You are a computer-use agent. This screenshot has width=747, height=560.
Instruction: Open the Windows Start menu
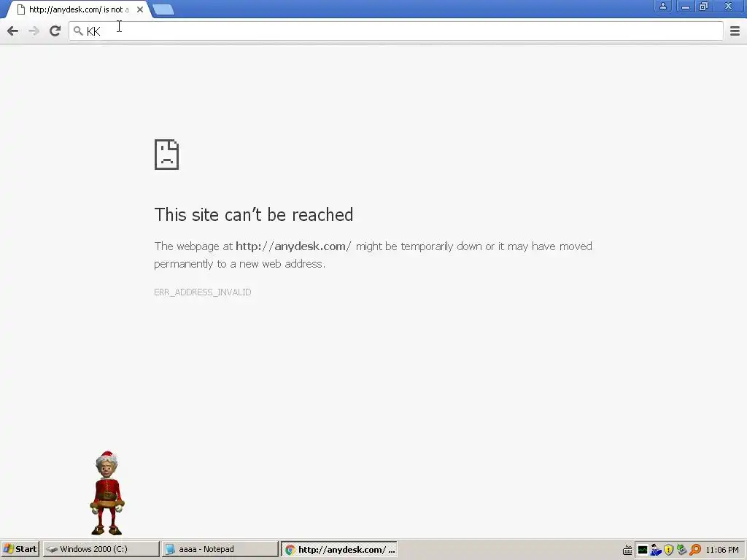pyautogui.click(x=20, y=549)
